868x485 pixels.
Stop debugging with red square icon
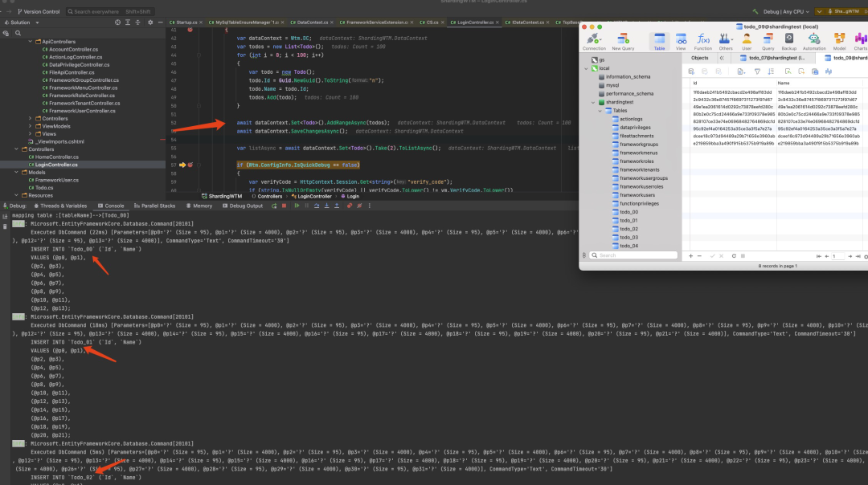click(284, 206)
